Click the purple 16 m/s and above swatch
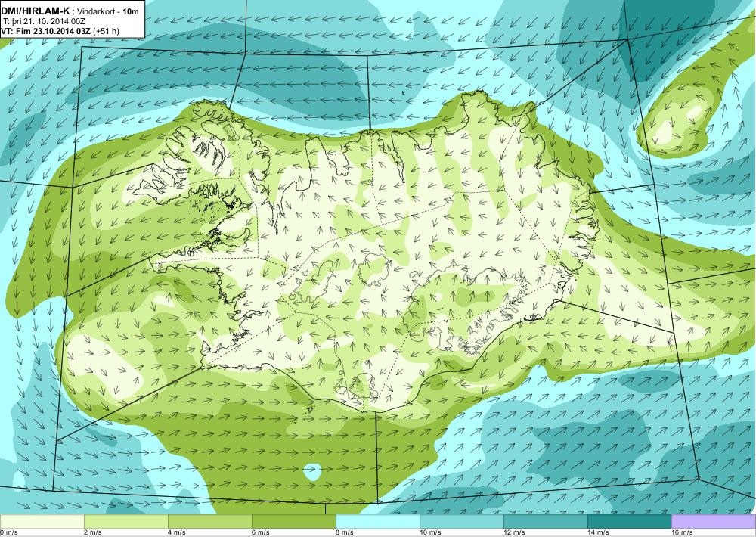 pos(714,522)
